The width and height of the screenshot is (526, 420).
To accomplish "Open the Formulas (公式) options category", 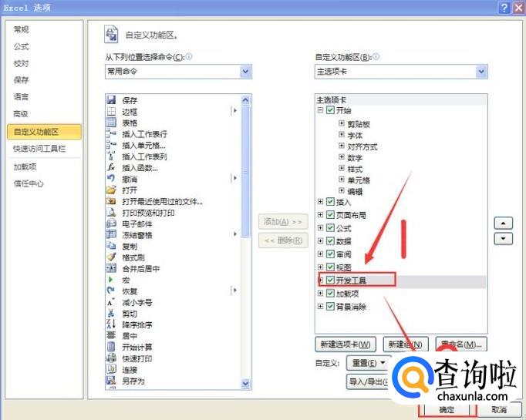I will (21, 46).
